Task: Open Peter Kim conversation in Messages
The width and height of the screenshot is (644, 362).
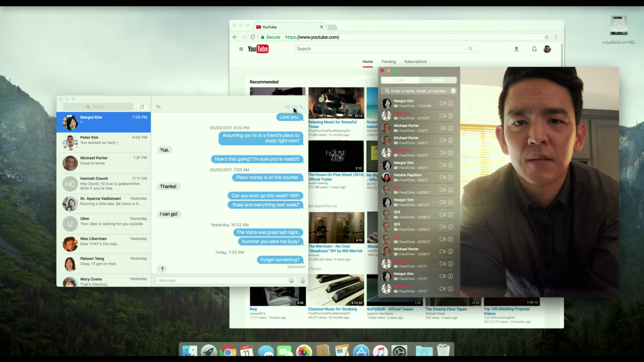Action: tap(103, 143)
